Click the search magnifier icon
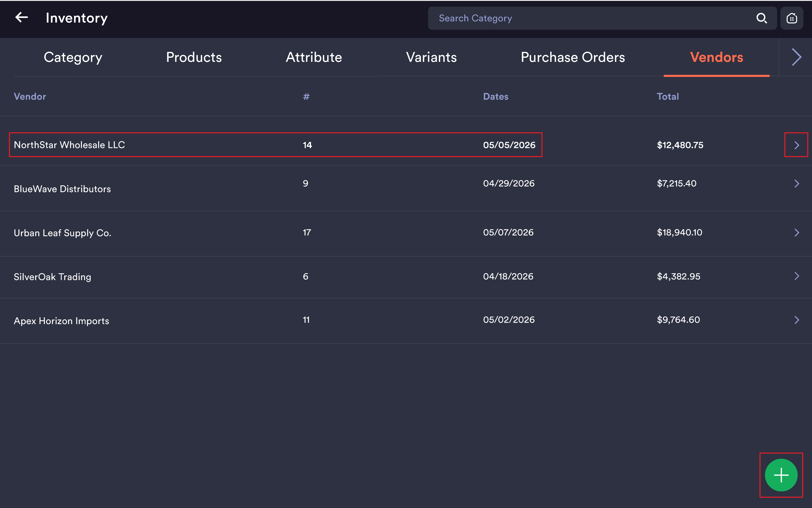The image size is (812, 508). pyautogui.click(x=762, y=18)
